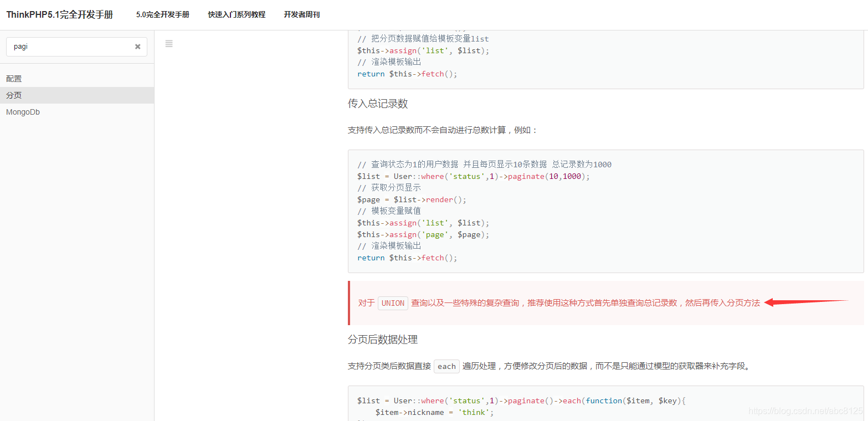Click the comment '// 模板变量赋值'
The image size is (868, 421).
389,211
